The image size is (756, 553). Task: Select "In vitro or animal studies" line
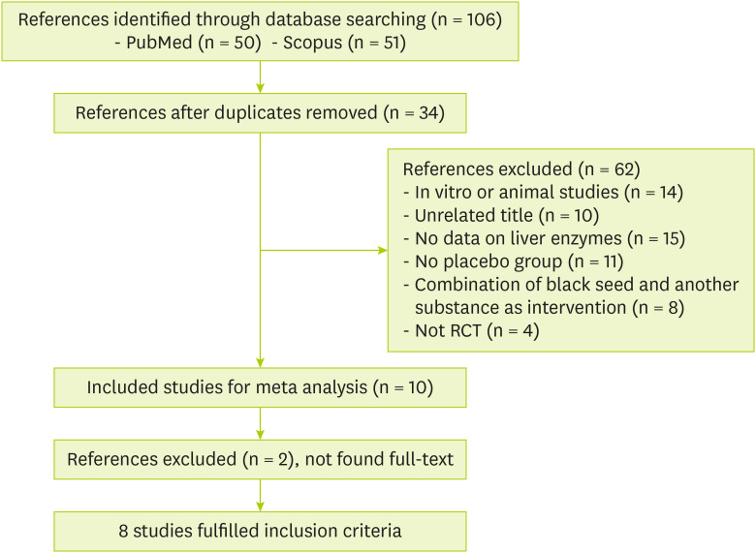click(543, 192)
